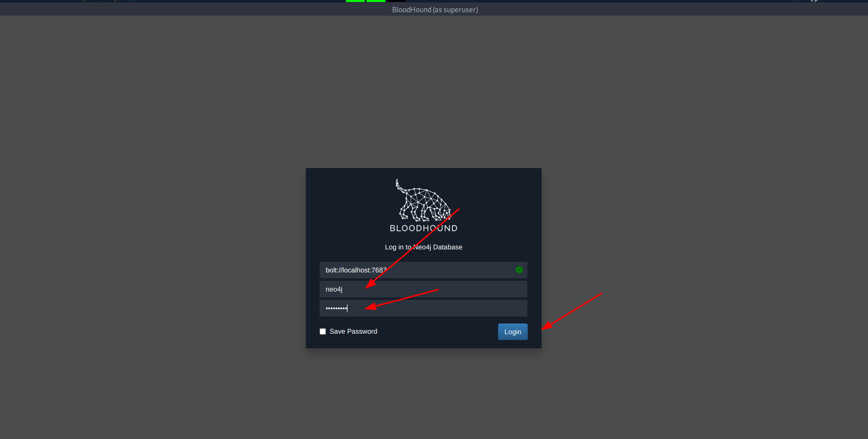Click the red arrowhead pointing at username
The height and width of the screenshot is (439, 868).
click(370, 284)
